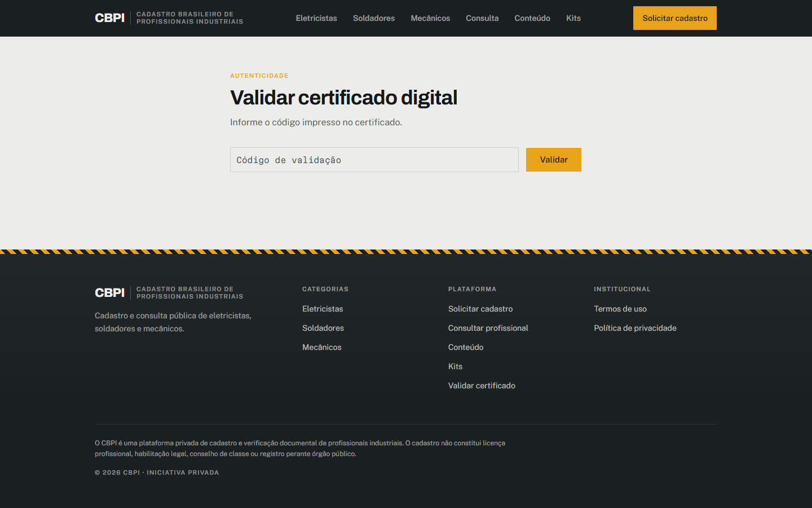Open the footer Conteúdo link
812x508 pixels.
[x=466, y=347]
